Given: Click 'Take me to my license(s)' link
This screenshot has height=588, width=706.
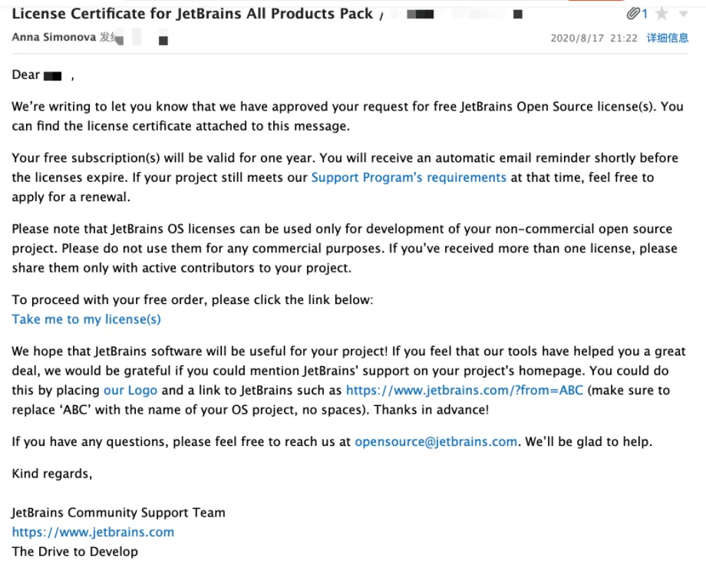Looking at the screenshot, I should (x=86, y=319).
